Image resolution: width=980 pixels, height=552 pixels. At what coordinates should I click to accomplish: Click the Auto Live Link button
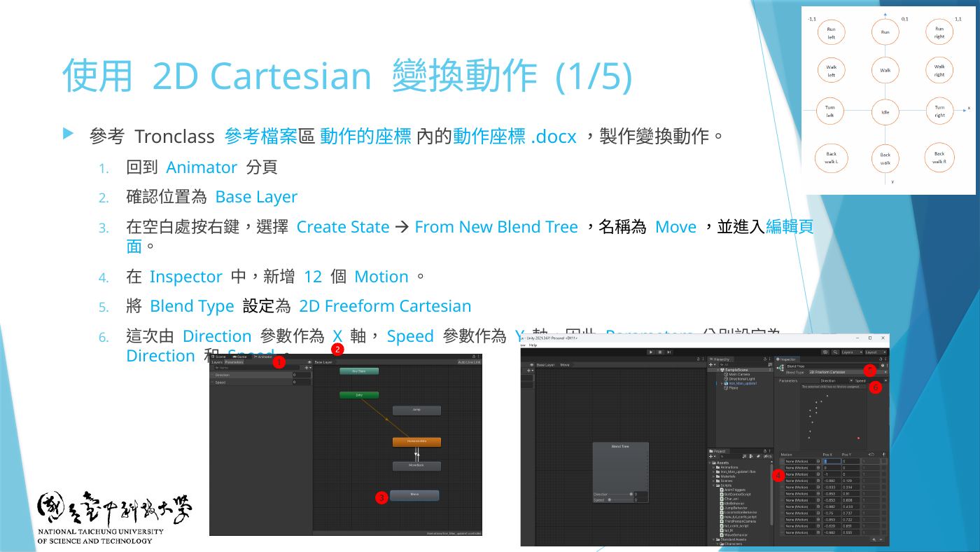(x=469, y=362)
